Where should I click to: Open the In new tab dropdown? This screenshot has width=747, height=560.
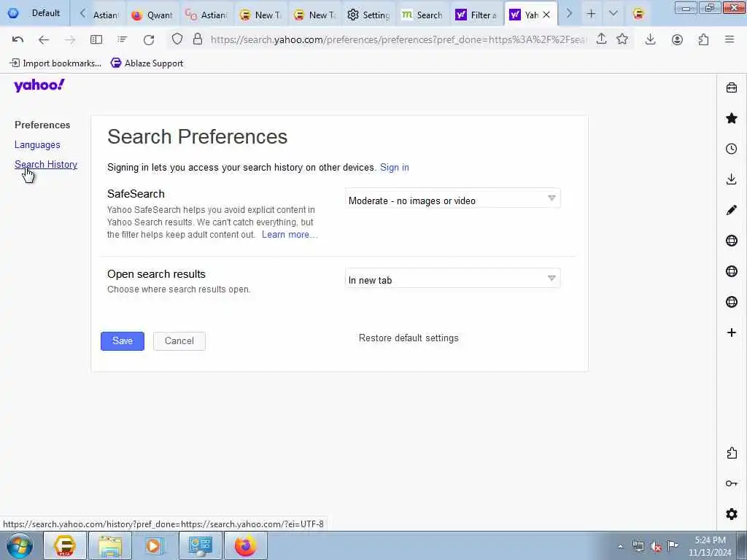452,279
